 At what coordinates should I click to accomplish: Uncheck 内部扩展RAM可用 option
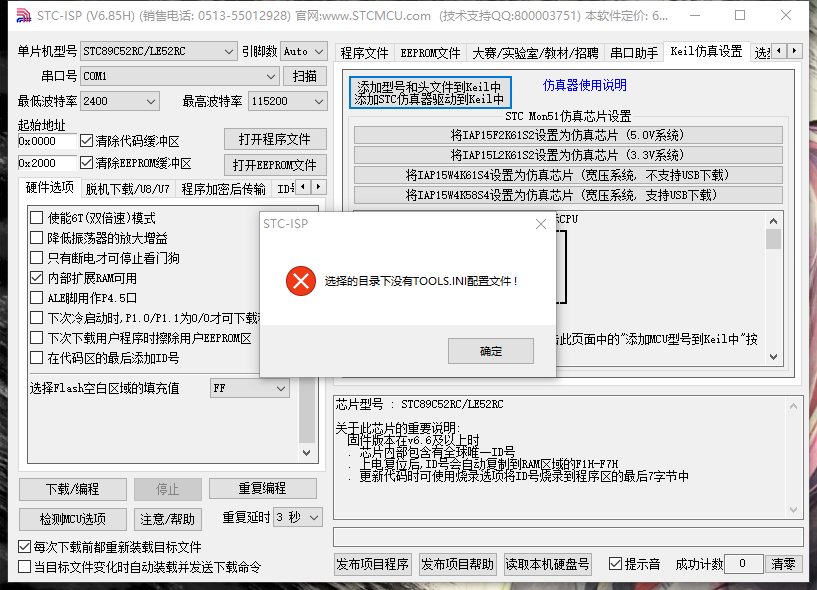[36, 278]
